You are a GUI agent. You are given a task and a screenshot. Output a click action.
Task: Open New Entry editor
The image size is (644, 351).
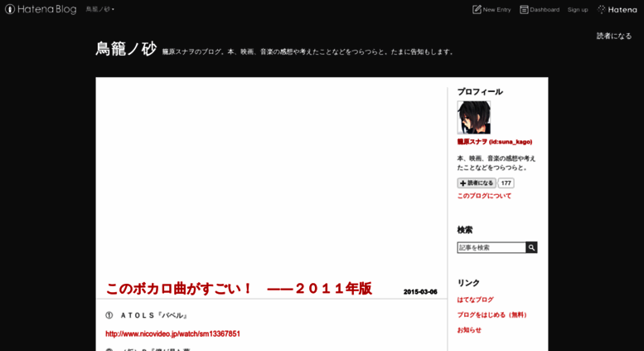pyautogui.click(x=491, y=9)
